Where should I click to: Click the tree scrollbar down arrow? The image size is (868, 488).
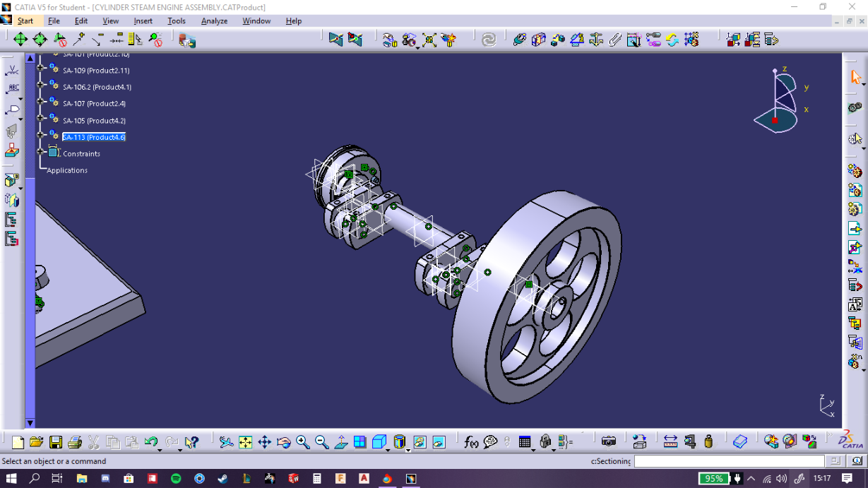pyautogui.click(x=30, y=423)
